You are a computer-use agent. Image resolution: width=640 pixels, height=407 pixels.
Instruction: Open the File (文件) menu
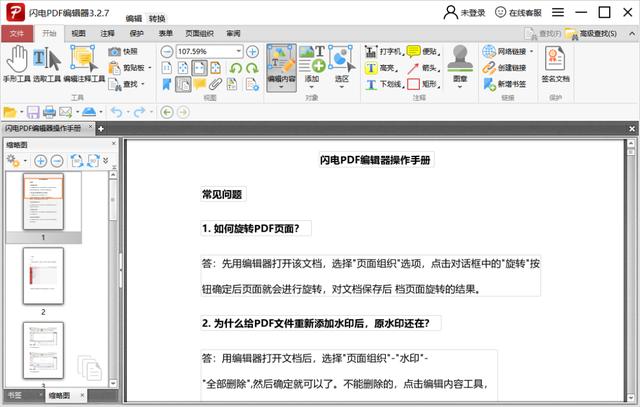tap(17, 33)
